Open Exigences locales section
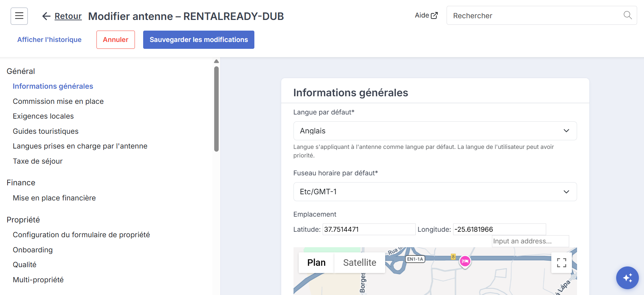 point(43,116)
